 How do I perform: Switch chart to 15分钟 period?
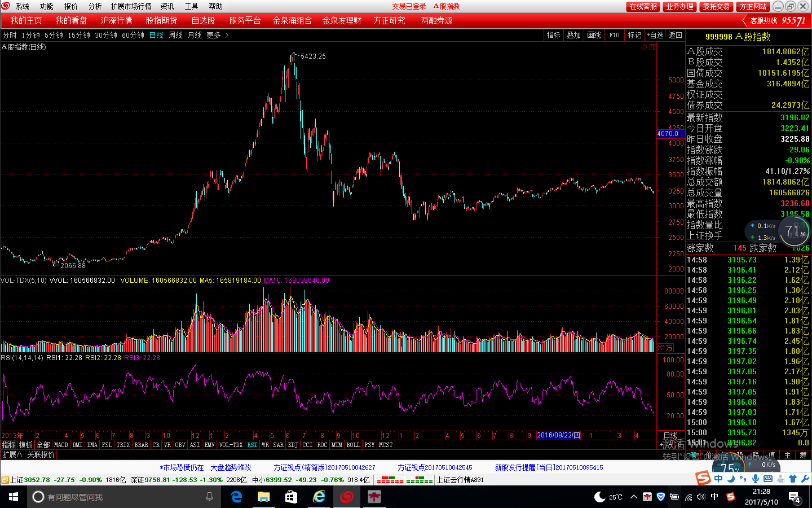(79, 35)
